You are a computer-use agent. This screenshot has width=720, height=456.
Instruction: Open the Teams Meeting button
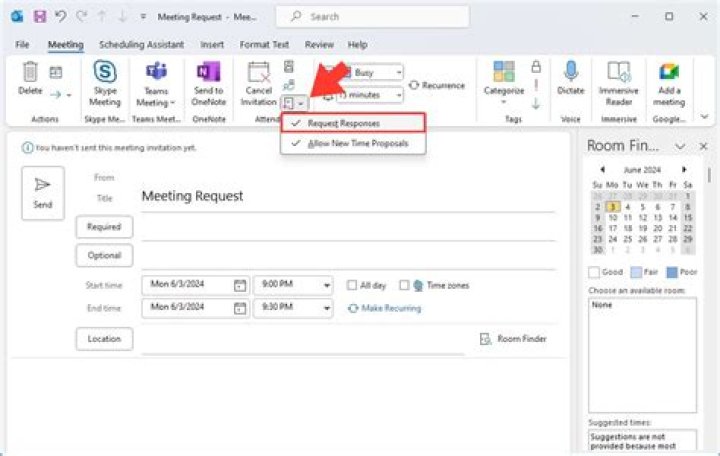[x=156, y=84]
